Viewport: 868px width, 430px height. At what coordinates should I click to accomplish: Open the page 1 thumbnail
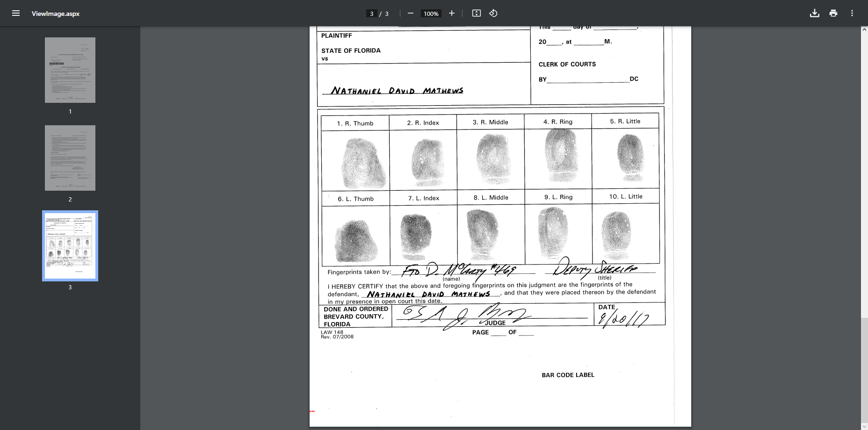click(x=70, y=70)
